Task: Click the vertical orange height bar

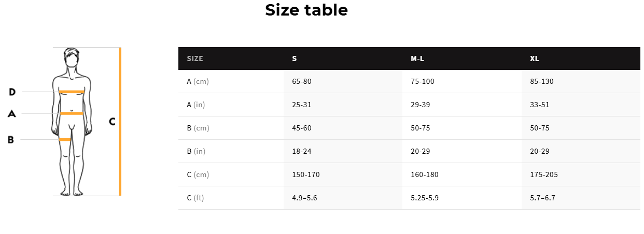Action: tap(120, 122)
